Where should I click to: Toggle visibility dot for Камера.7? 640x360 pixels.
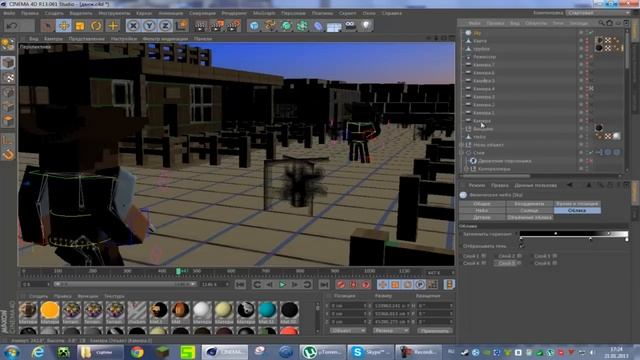tap(581, 65)
